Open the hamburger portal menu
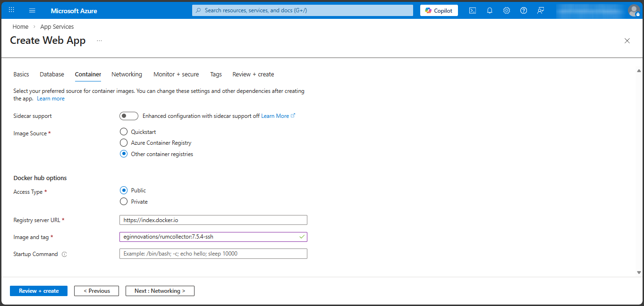 point(32,10)
